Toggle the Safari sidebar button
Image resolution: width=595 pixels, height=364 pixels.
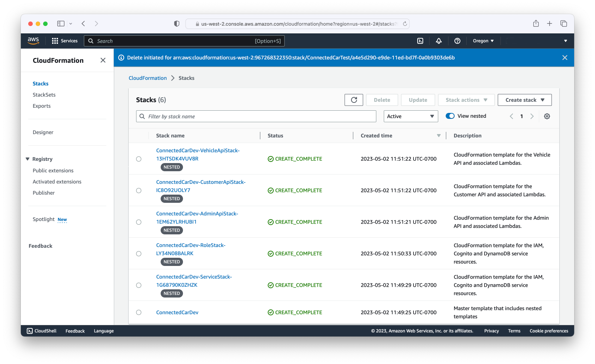click(x=61, y=23)
